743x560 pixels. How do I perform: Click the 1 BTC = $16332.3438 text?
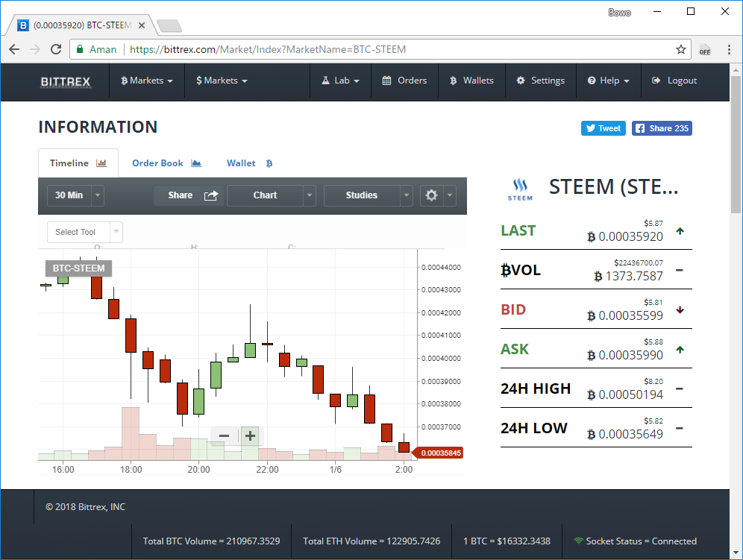pyautogui.click(x=507, y=541)
